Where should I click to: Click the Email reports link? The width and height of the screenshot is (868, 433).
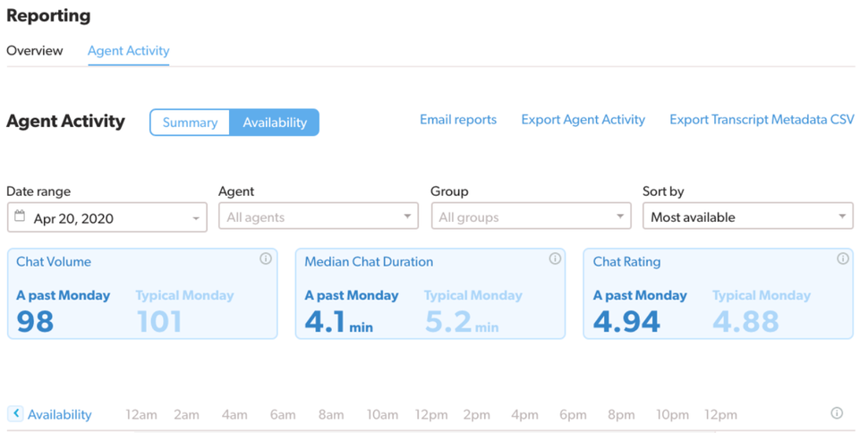(x=458, y=119)
